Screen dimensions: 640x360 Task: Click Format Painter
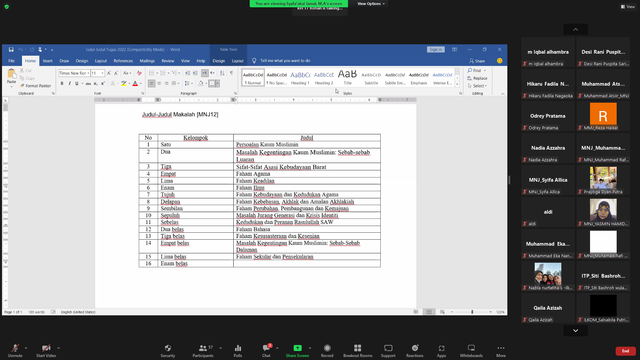[36, 86]
